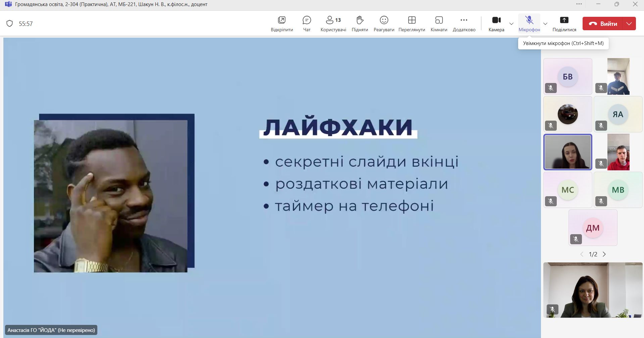Open the title bar ellipsis menu

579,4
